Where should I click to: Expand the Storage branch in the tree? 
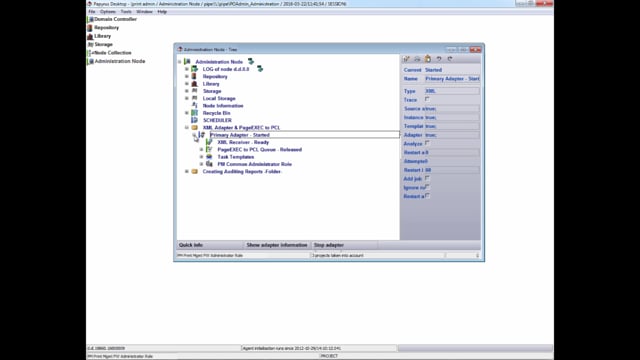[187, 91]
